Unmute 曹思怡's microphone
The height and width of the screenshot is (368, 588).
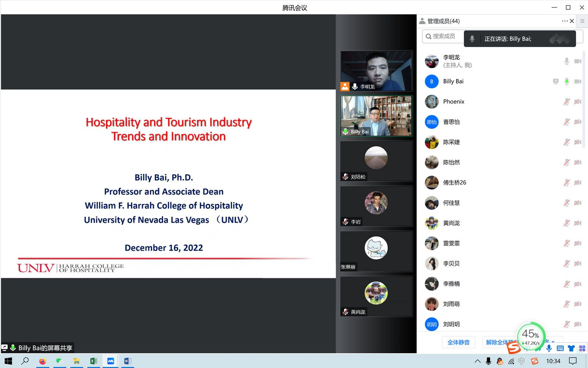(567, 122)
